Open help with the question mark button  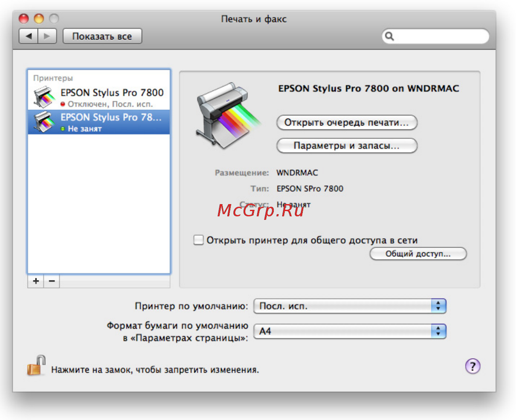473,366
